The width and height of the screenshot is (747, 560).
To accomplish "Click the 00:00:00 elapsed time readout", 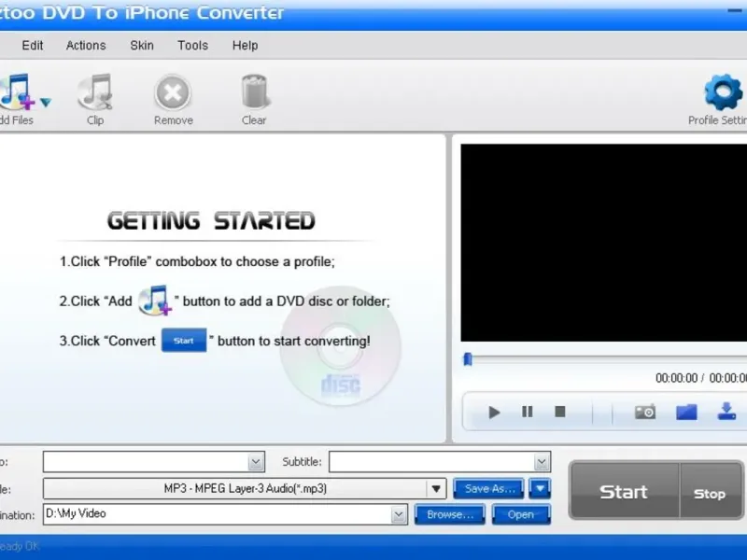I will click(676, 378).
